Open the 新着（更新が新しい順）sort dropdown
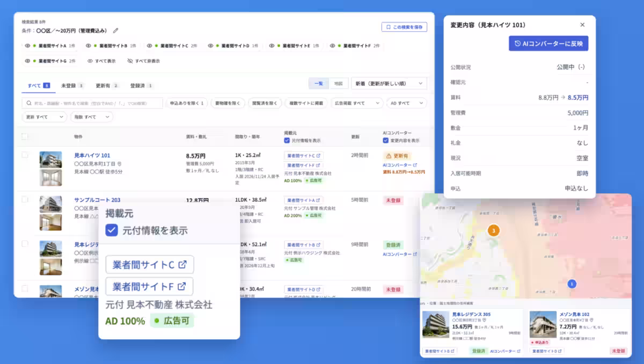The height and width of the screenshot is (364, 644). (389, 83)
